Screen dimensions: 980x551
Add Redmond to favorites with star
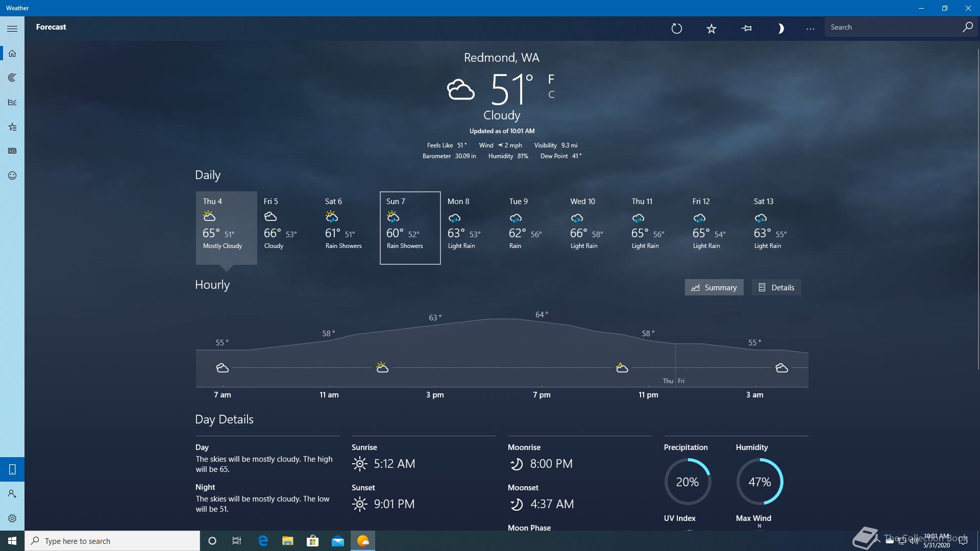pos(712,29)
